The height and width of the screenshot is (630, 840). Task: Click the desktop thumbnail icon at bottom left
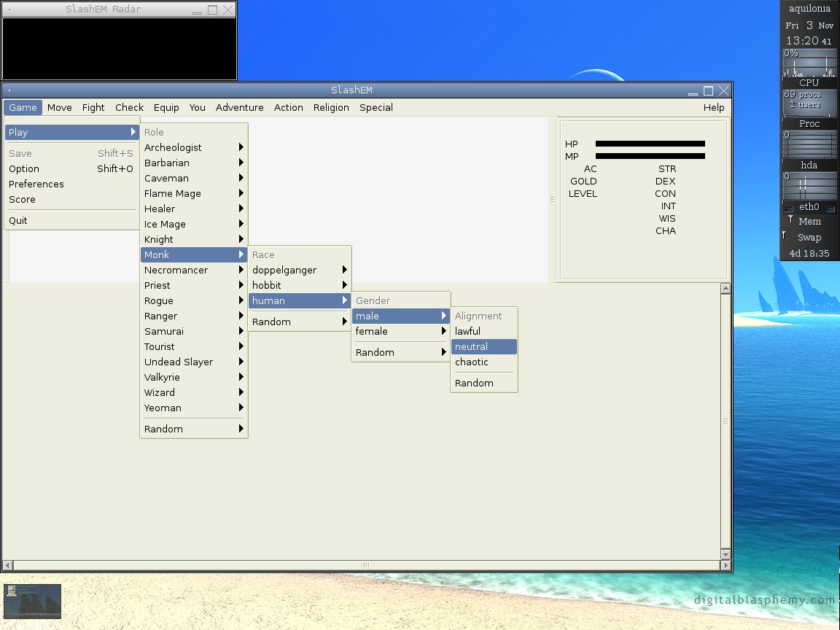pyautogui.click(x=32, y=602)
